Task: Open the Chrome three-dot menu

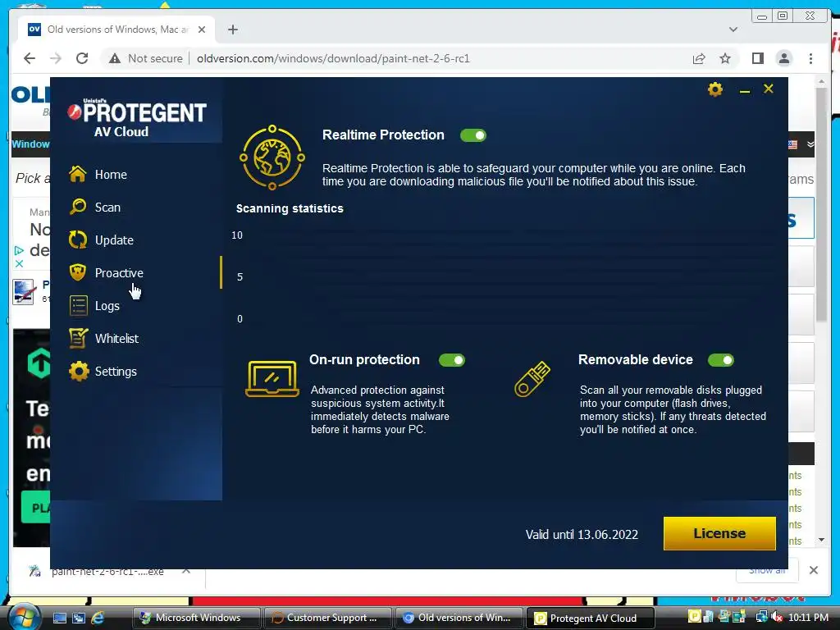Action: [x=810, y=58]
